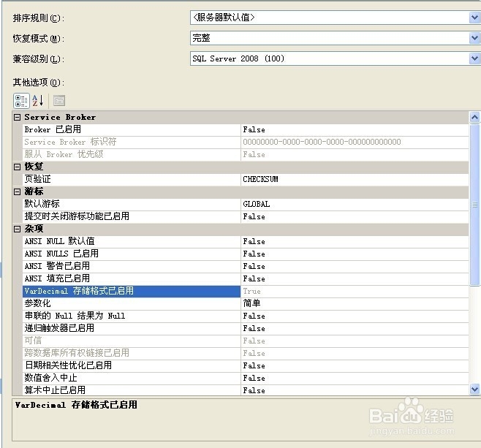Collapse the 杂项 section
Image resolution: width=481 pixels, height=448 pixels.
click(x=18, y=229)
